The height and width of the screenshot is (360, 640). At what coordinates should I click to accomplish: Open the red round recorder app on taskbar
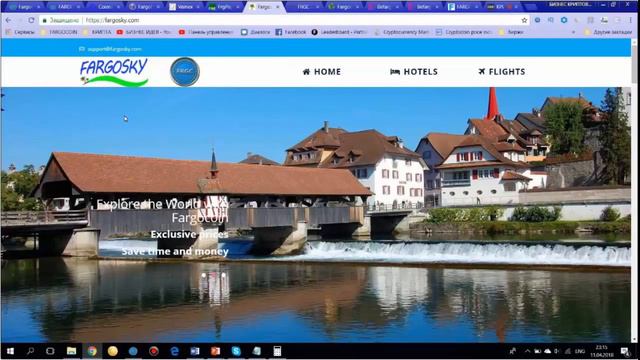click(x=154, y=351)
